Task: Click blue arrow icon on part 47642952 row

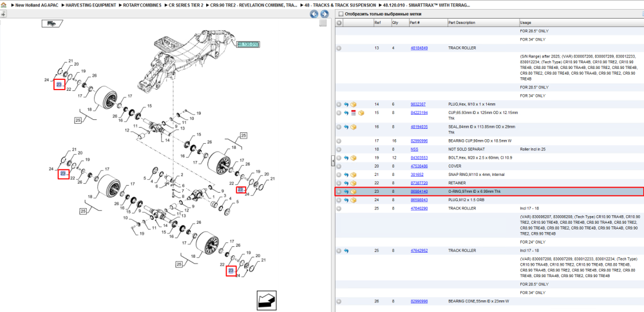Action: pyautogui.click(x=346, y=251)
